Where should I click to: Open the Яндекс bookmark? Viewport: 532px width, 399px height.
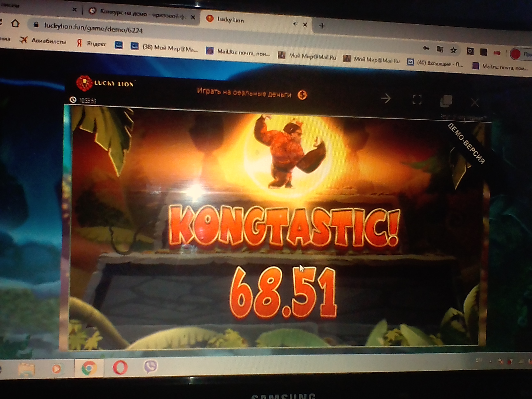(92, 44)
